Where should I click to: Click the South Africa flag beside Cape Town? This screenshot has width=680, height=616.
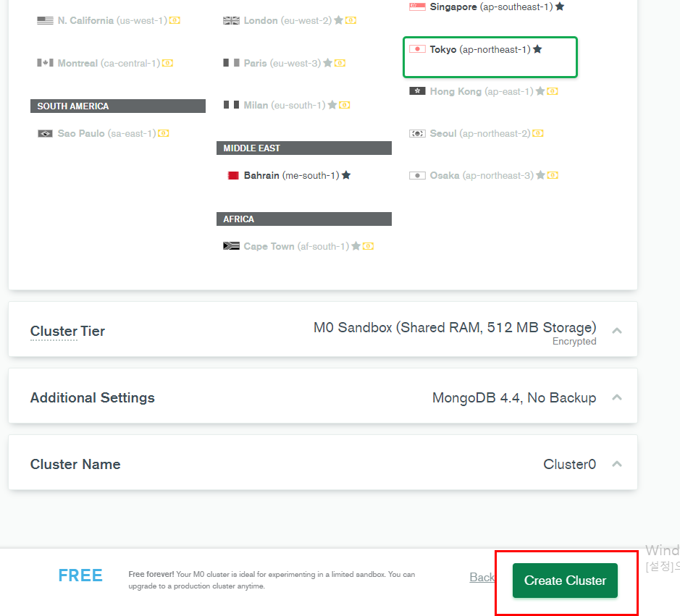tap(231, 246)
